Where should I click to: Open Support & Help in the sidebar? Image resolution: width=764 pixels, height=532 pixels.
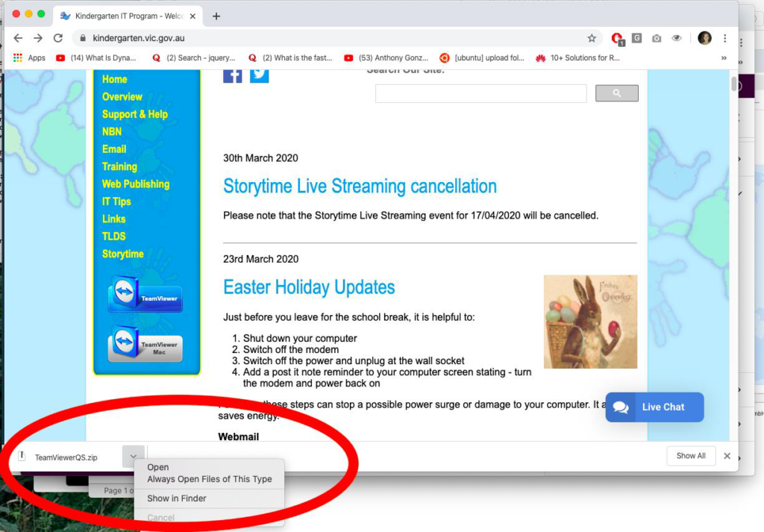click(135, 114)
